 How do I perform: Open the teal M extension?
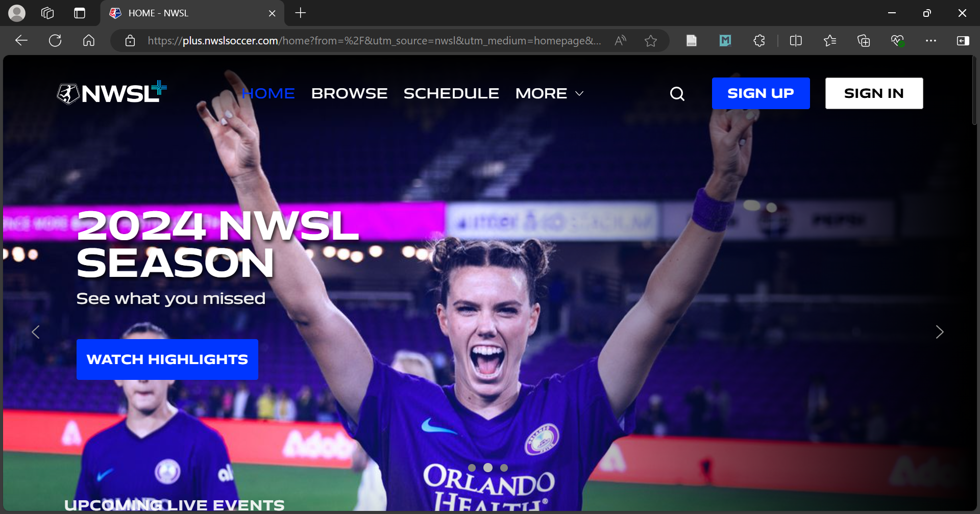tap(725, 41)
